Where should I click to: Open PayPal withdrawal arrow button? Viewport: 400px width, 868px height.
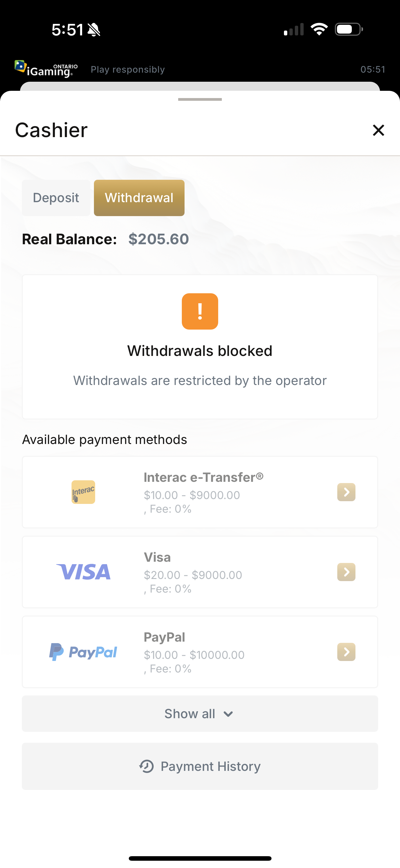tap(346, 652)
